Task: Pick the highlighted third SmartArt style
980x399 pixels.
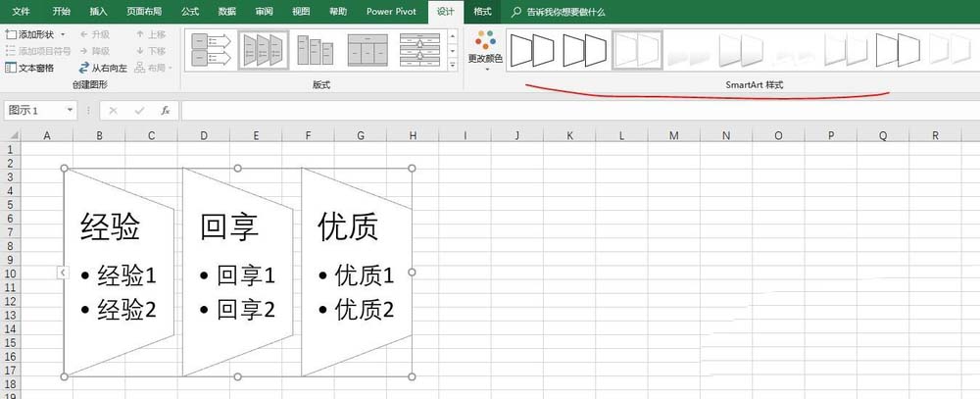Action: click(x=637, y=50)
